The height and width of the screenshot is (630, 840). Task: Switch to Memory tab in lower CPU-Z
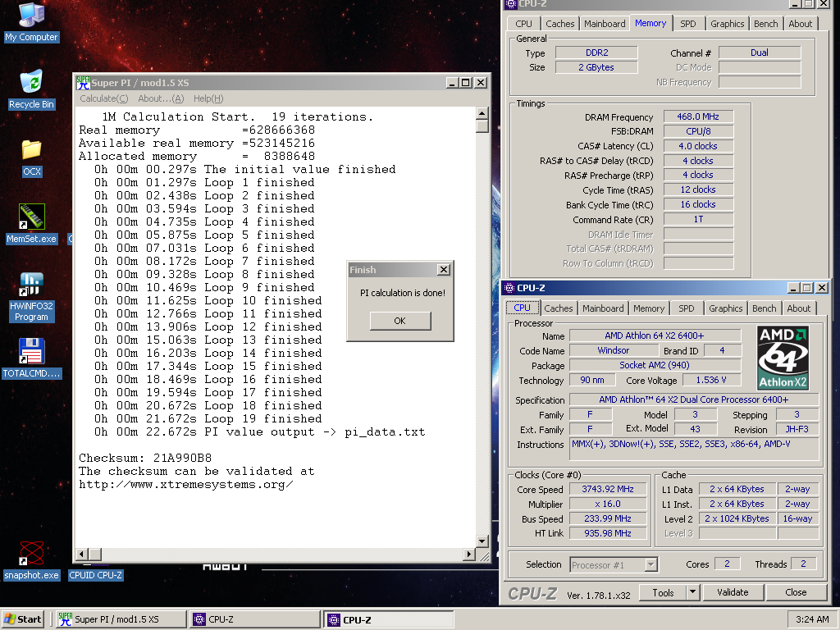[649, 308]
